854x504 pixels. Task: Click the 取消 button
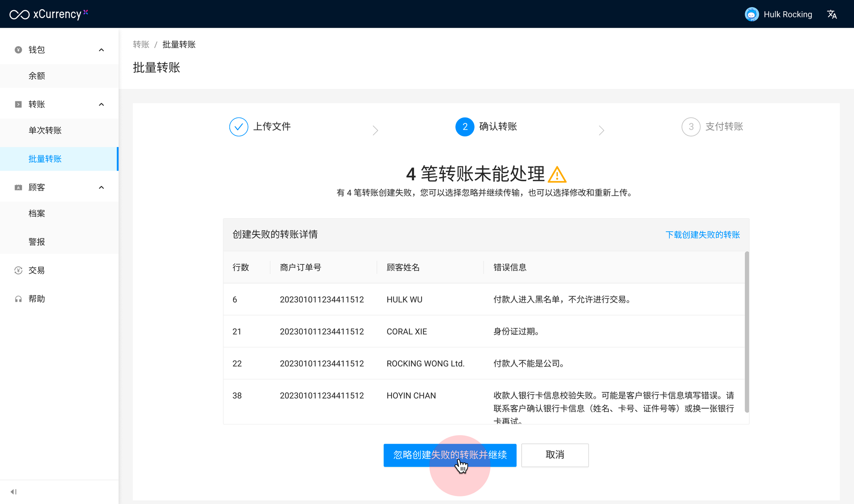pyautogui.click(x=555, y=455)
